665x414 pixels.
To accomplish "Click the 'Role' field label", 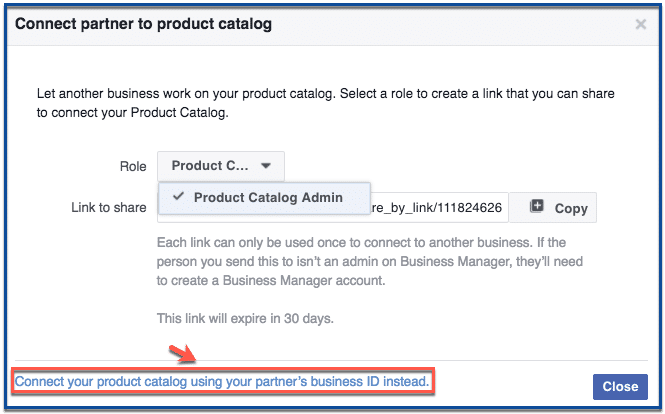I will [133, 166].
